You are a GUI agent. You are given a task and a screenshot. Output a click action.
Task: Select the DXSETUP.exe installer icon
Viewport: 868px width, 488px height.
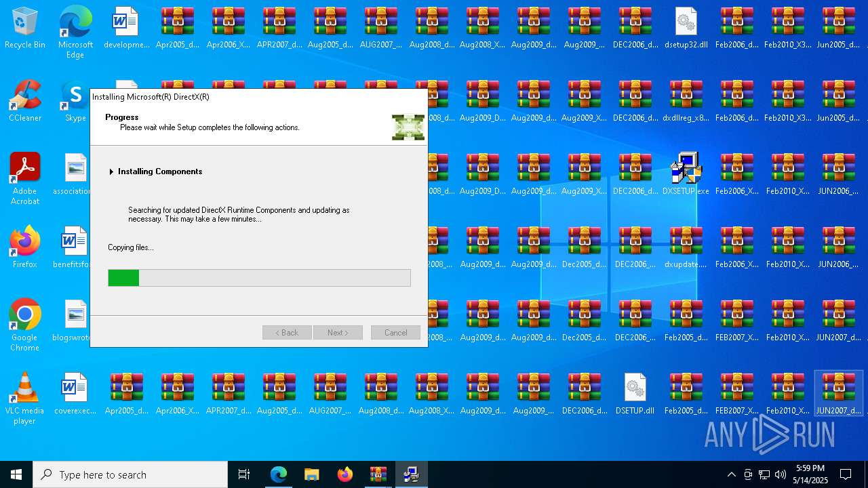point(686,175)
